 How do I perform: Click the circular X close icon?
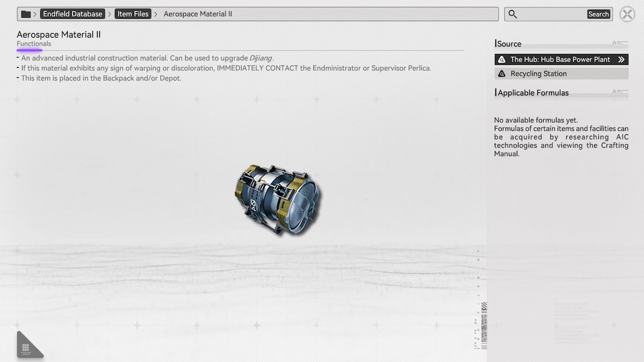coord(627,14)
